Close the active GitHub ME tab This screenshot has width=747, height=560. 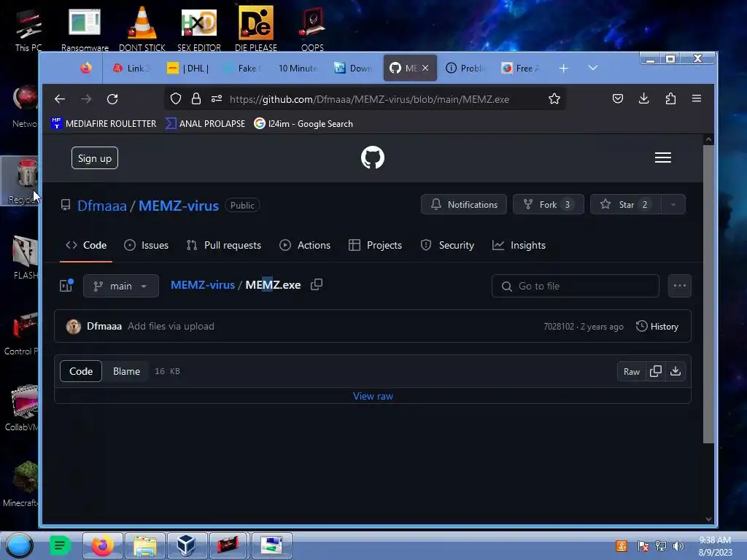point(425,68)
